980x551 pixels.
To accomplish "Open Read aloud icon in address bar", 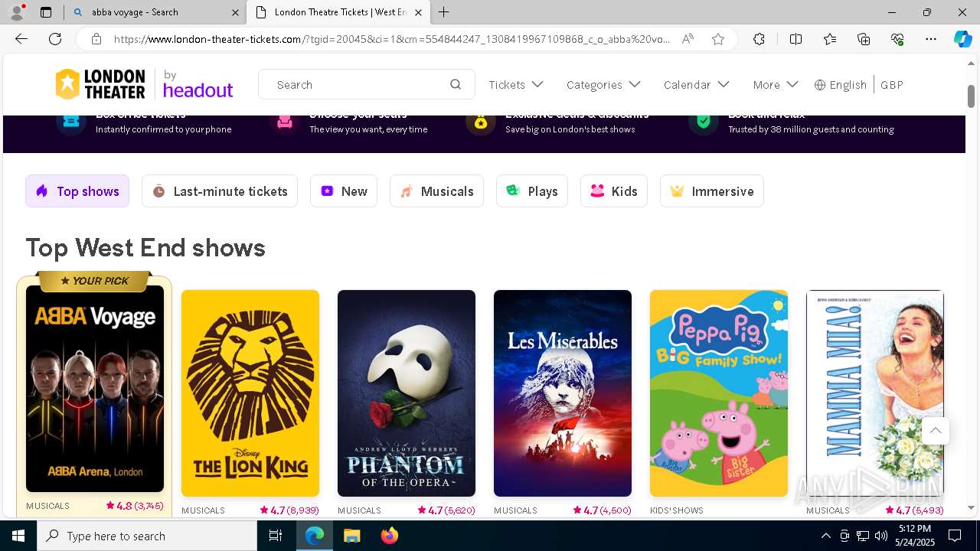I will (688, 39).
